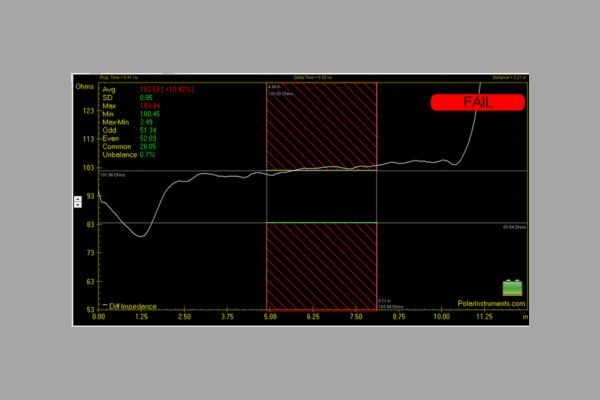
Task: Click the upper hatched out-of-limit region
Action: click(x=321, y=126)
